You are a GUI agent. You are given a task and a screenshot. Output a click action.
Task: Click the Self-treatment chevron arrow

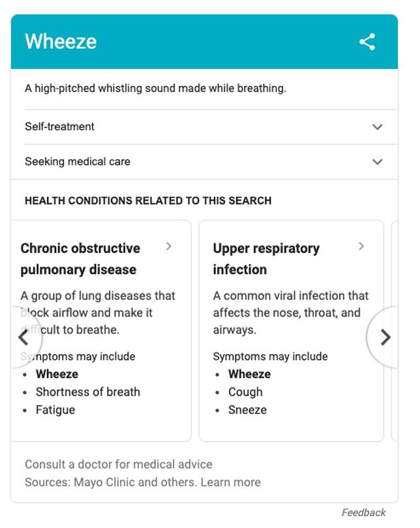377,127
